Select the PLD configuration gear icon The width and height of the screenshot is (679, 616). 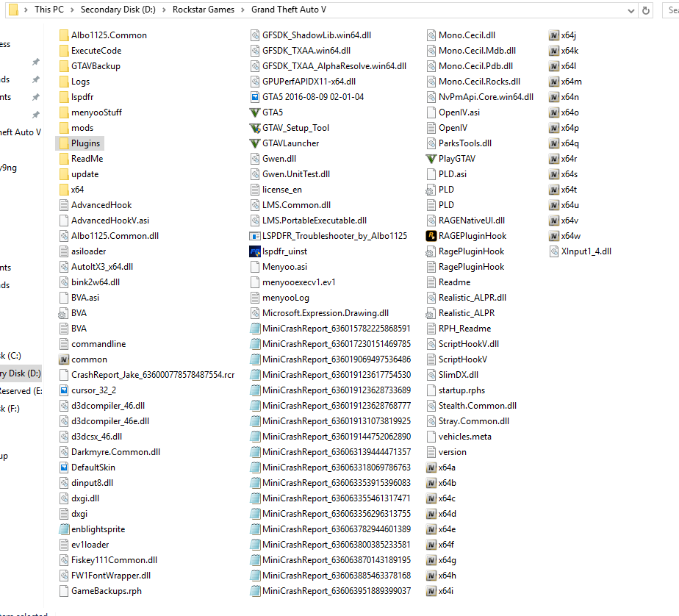431,190
